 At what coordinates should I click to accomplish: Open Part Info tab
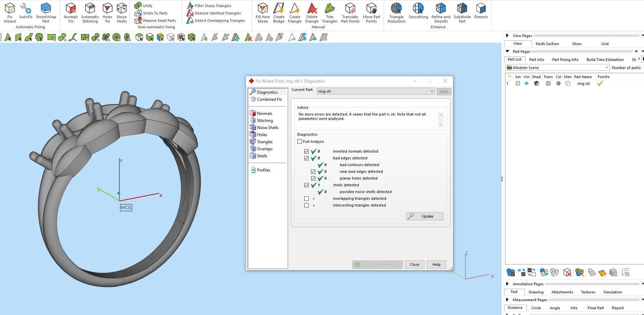pyautogui.click(x=536, y=60)
